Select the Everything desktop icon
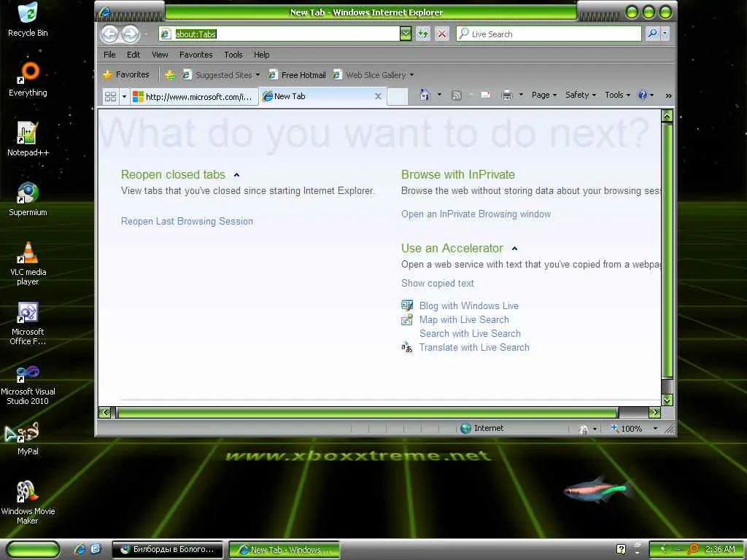This screenshot has width=747, height=560. pyautogui.click(x=28, y=79)
